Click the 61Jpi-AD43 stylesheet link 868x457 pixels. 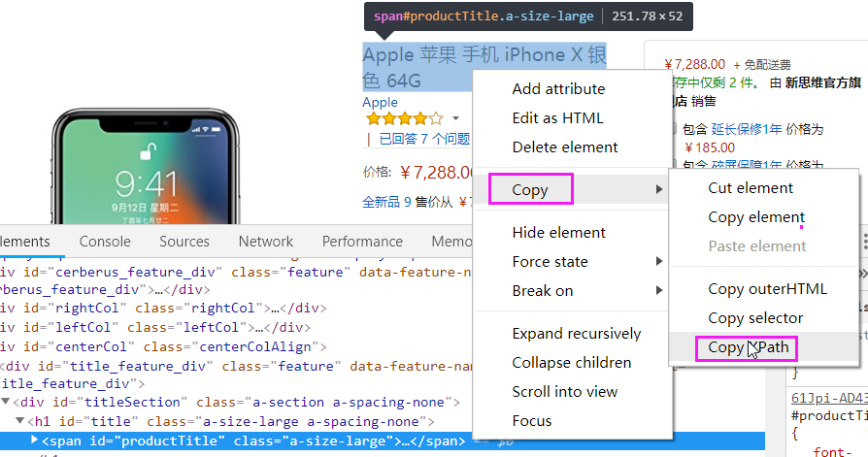[x=829, y=398]
